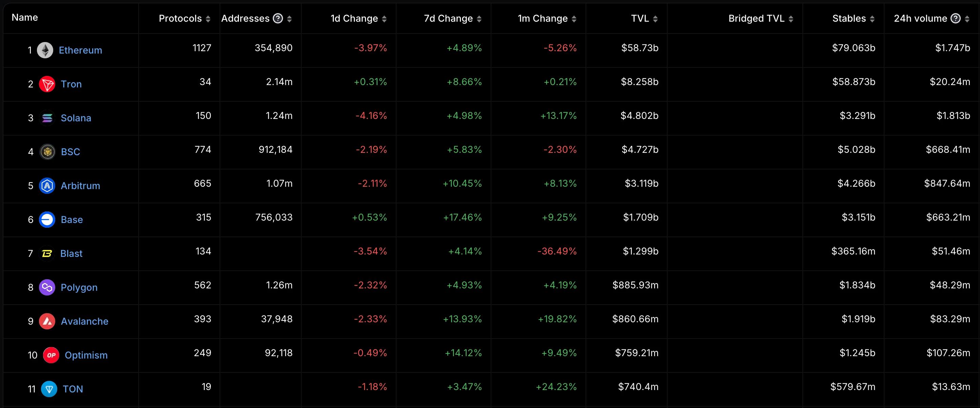
Task: Sort by TVL using sort arrows
Action: (x=655, y=19)
